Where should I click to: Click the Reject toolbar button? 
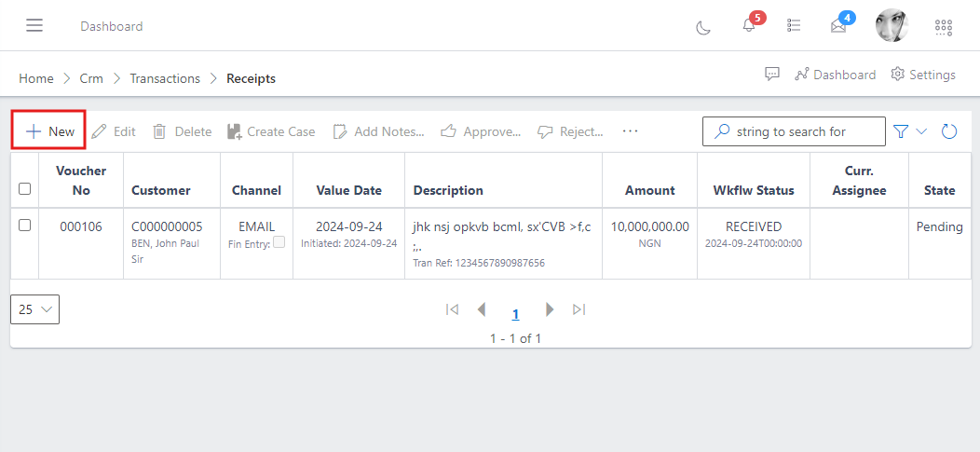570,131
